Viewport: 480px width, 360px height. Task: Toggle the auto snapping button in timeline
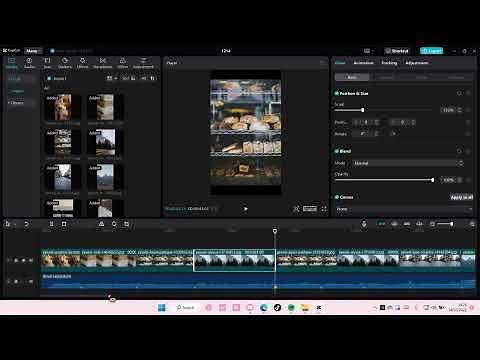click(x=394, y=224)
